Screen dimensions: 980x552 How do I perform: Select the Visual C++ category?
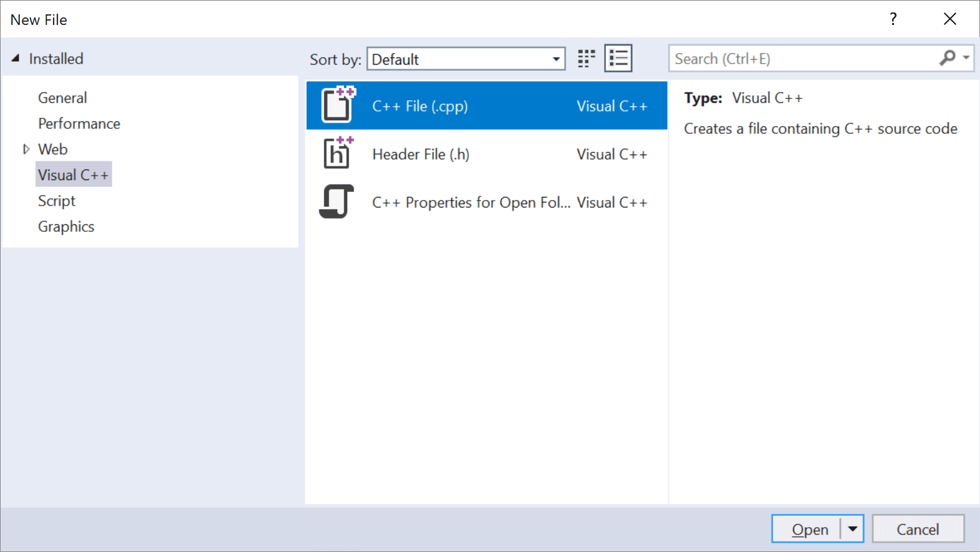point(74,174)
